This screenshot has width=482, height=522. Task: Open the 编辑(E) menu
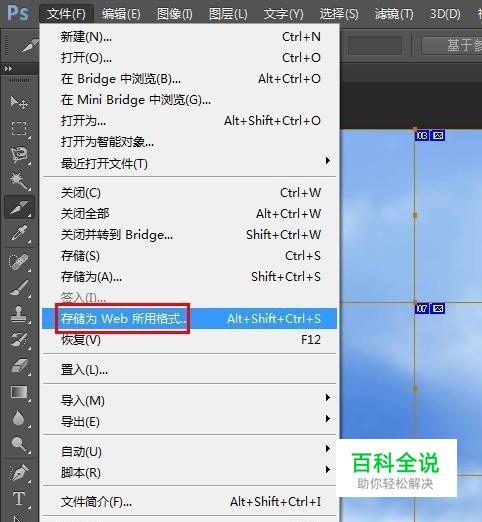pyautogui.click(x=121, y=14)
